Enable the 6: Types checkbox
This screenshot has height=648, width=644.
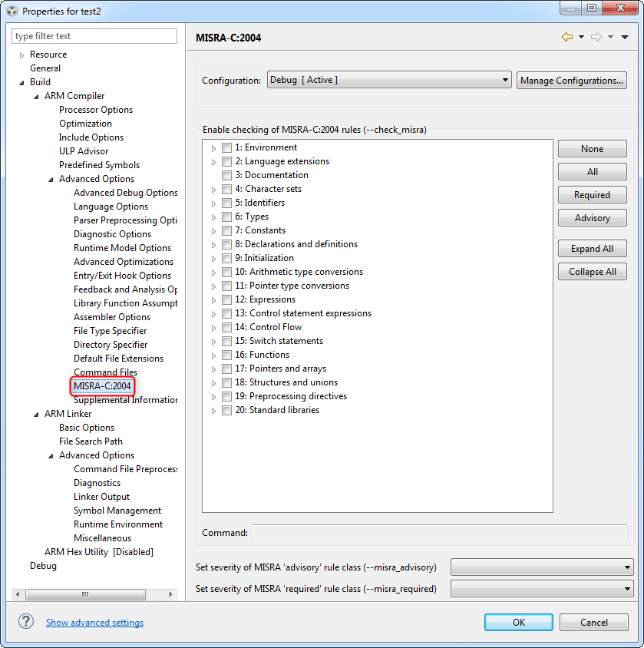click(226, 217)
